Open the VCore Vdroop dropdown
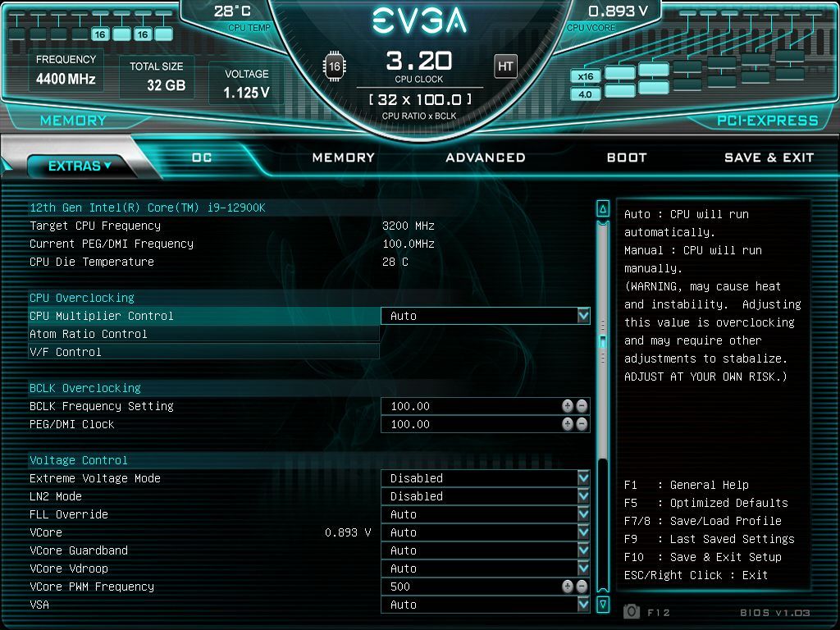Image resolution: width=840 pixels, height=630 pixels. point(486,568)
